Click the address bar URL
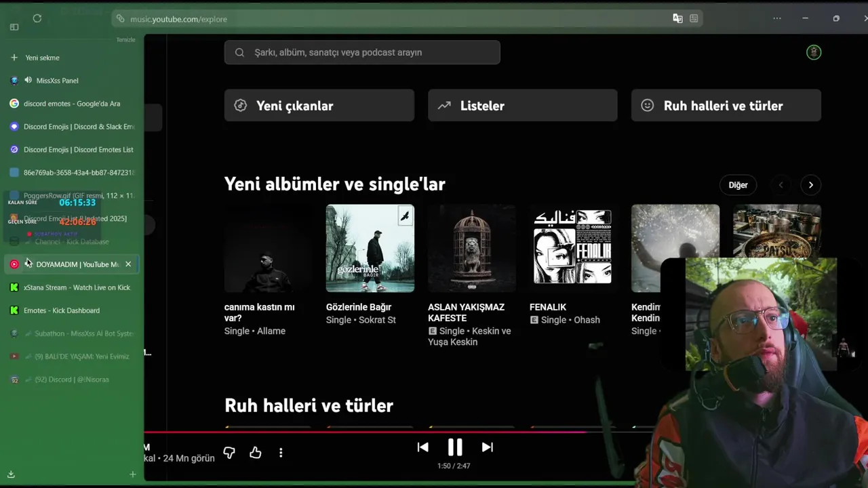The height and width of the screenshot is (488, 868). (x=178, y=19)
